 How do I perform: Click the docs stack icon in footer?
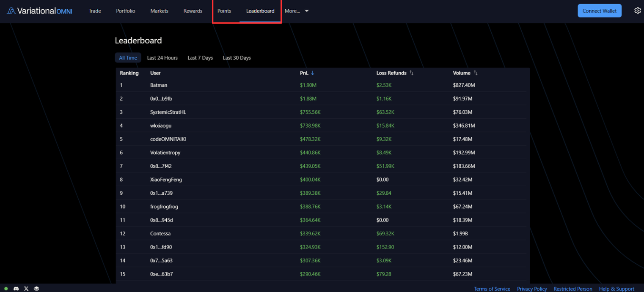(36, 289)
